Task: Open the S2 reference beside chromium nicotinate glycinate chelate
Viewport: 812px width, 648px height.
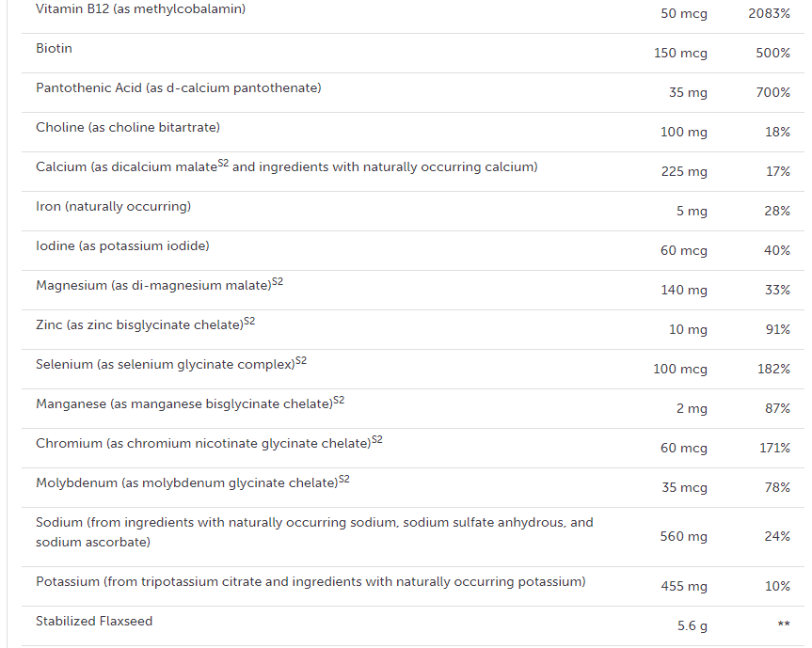Action: coord(376,440)
